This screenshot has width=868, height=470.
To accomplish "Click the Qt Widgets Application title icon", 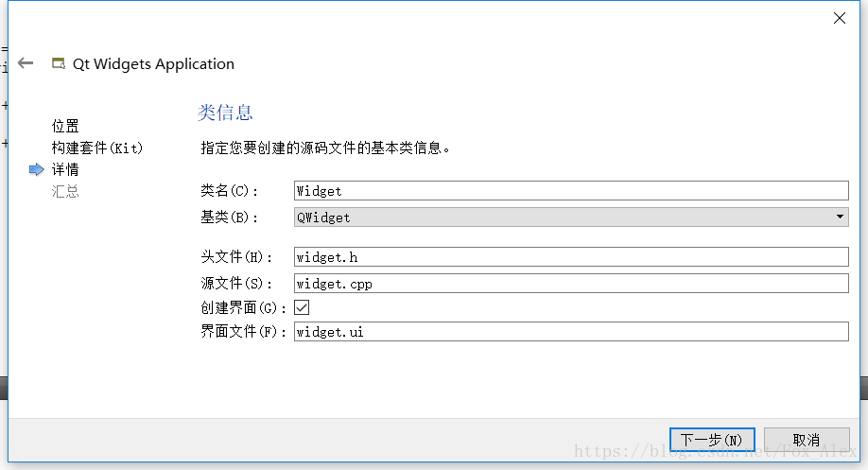I will (58, 63).
